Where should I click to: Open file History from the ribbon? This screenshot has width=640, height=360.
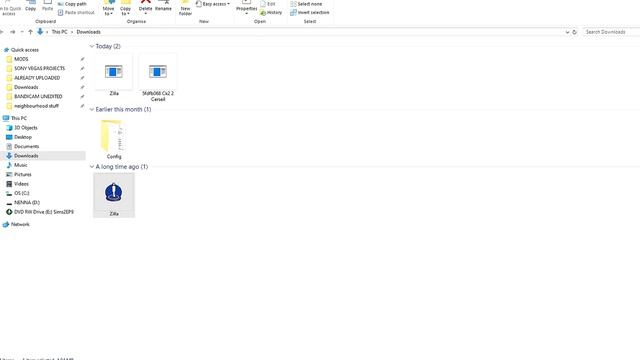[271, 13]
